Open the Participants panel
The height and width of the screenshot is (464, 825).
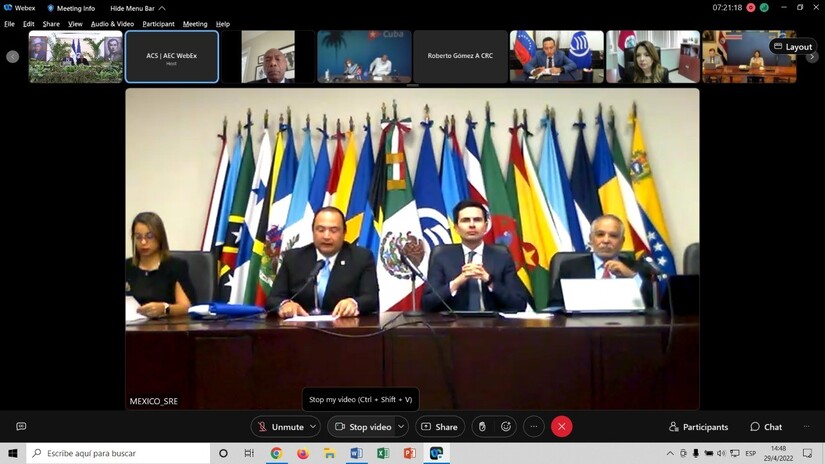pyautogui.click(x=698, y=427)
